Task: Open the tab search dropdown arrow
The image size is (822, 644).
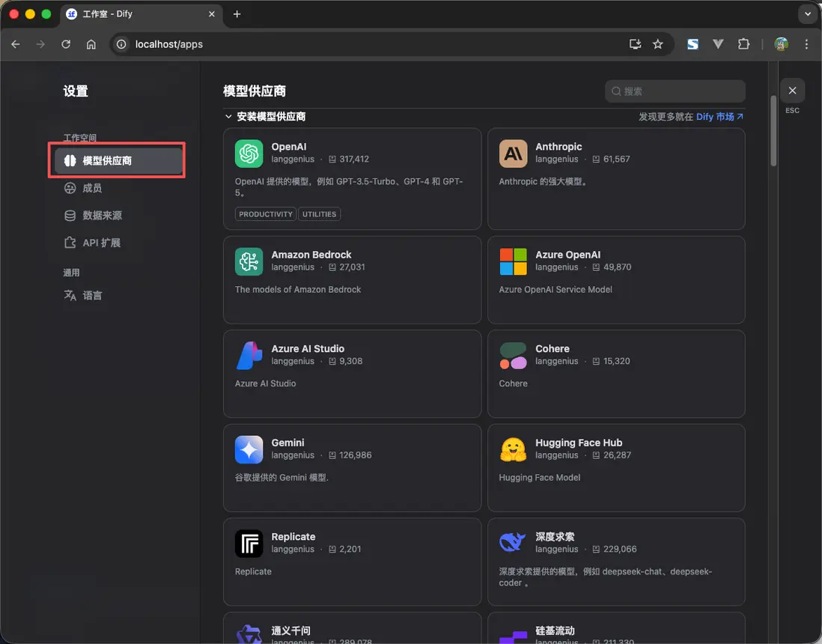Action: tap(808, 14)
